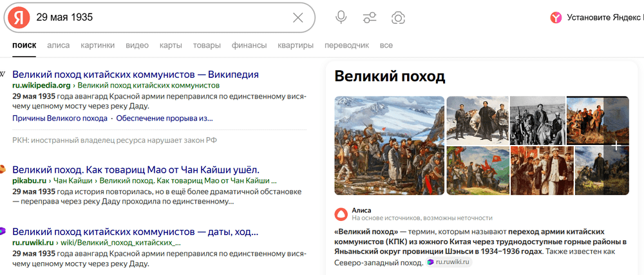Switch to the 'товары' tab
Screen dimensions: 644x275
207,45
